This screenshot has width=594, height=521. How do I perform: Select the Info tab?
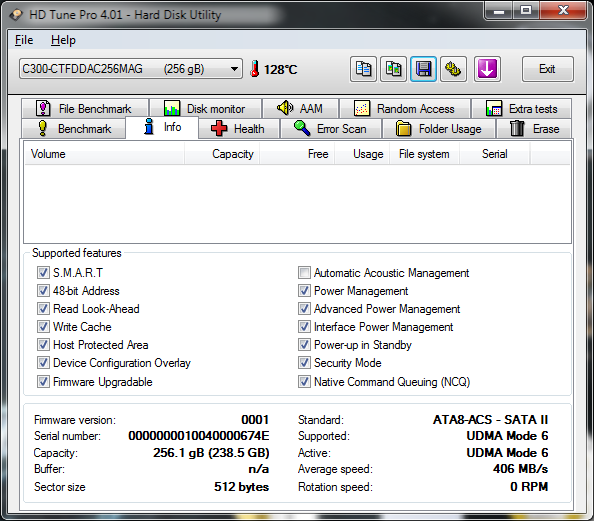click(x=162, y=127)
